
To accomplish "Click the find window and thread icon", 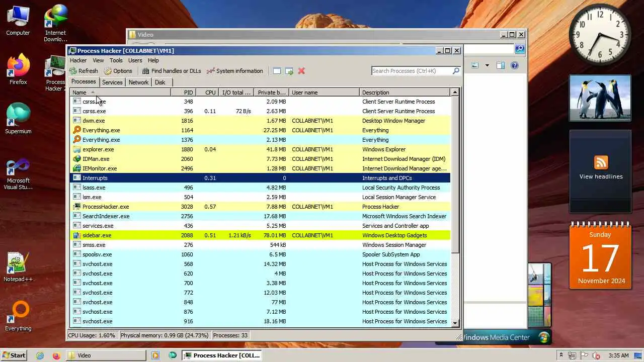I will click(289, 71).
